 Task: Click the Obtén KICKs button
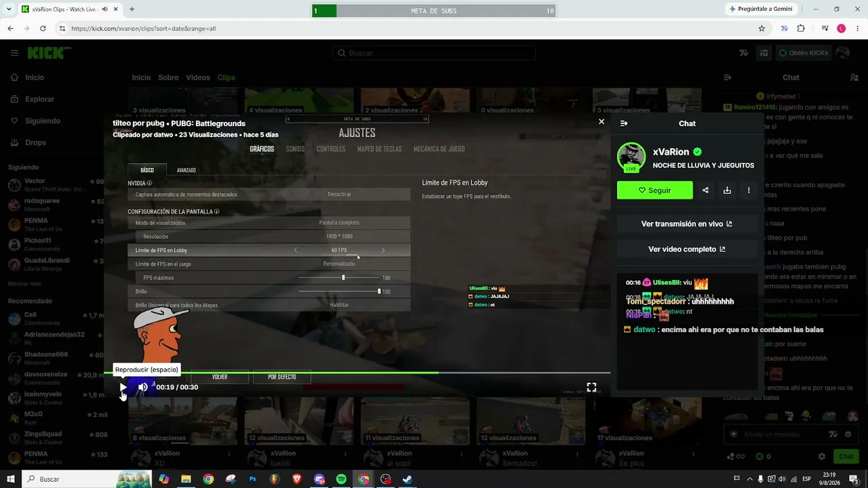(x=804, y=53)
